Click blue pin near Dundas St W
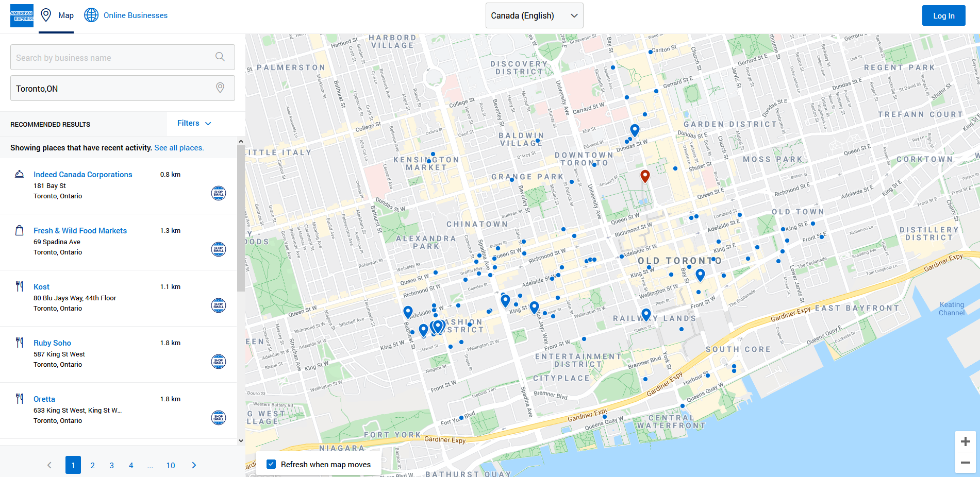The width and height of the screenshot is (980, 477). [x=635, y=130]
